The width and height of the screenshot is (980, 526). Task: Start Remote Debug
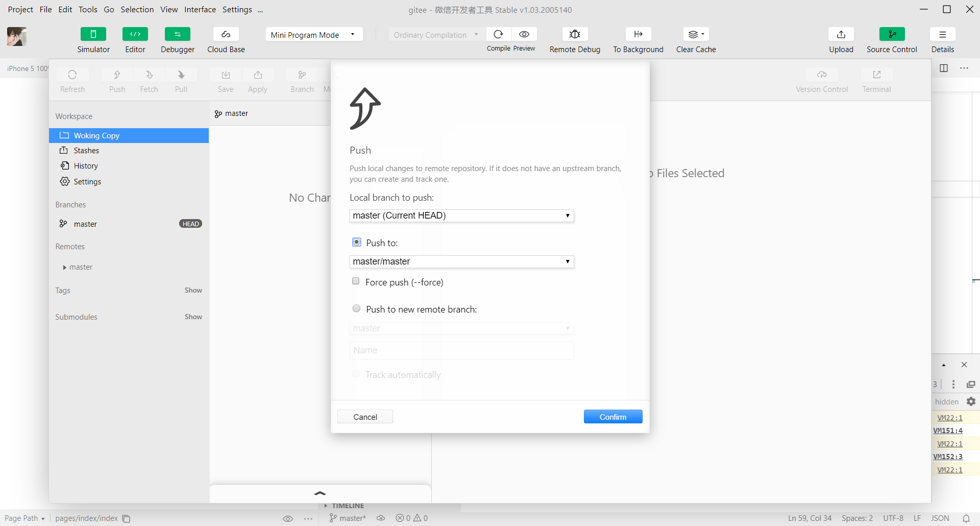(575, 34)
